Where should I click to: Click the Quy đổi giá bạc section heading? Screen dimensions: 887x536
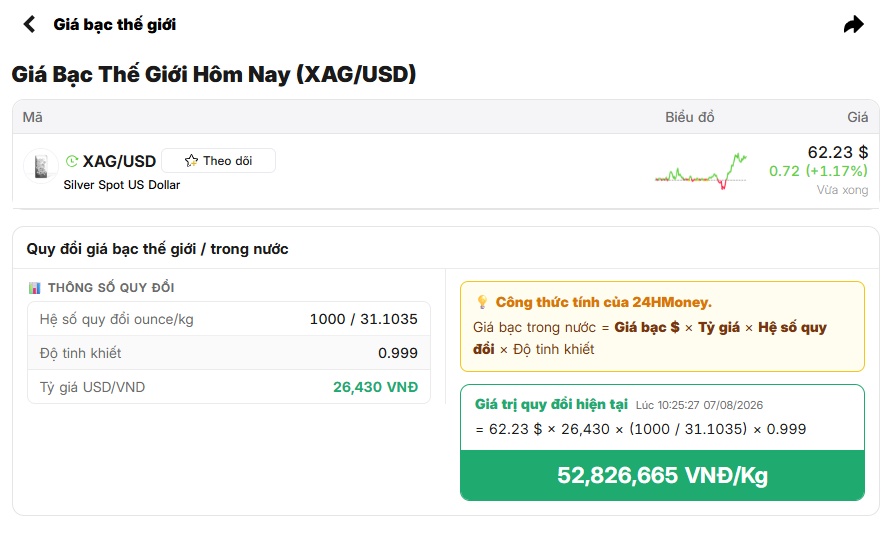tap(157, 249)
